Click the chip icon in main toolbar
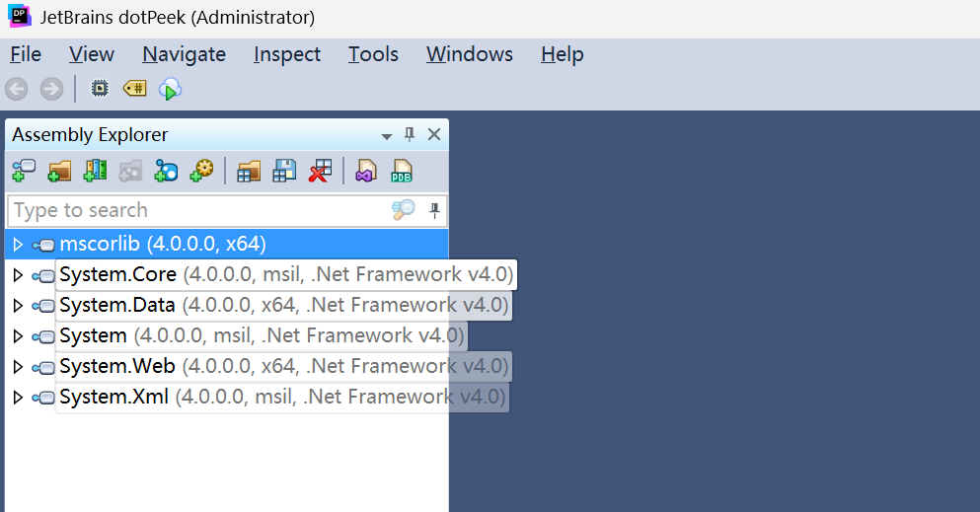 (99, 89)
